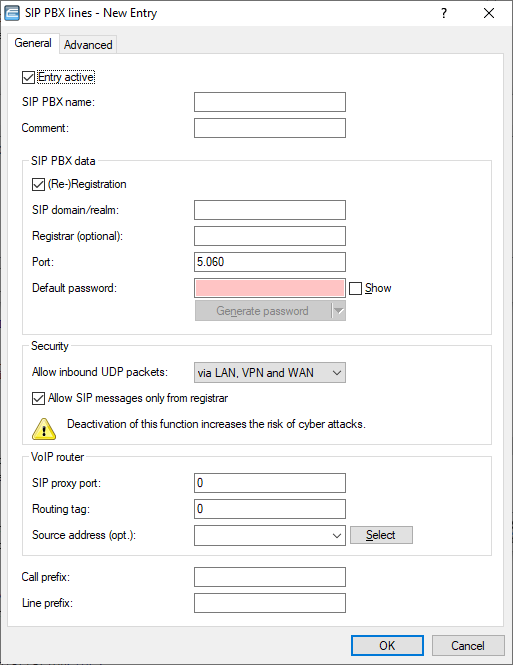This screenshot has height=665, width=513.
Task: Expand the Source address combo box
Action: (337, 536)
